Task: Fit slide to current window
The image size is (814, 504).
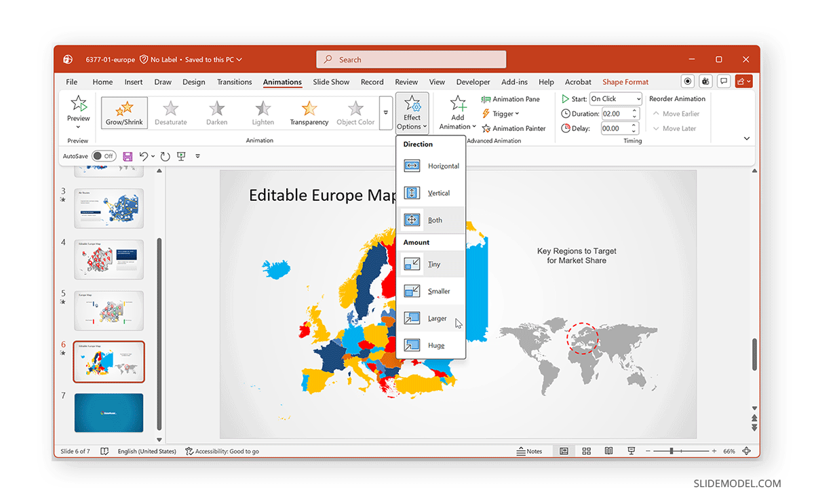Action: [747, 451]
